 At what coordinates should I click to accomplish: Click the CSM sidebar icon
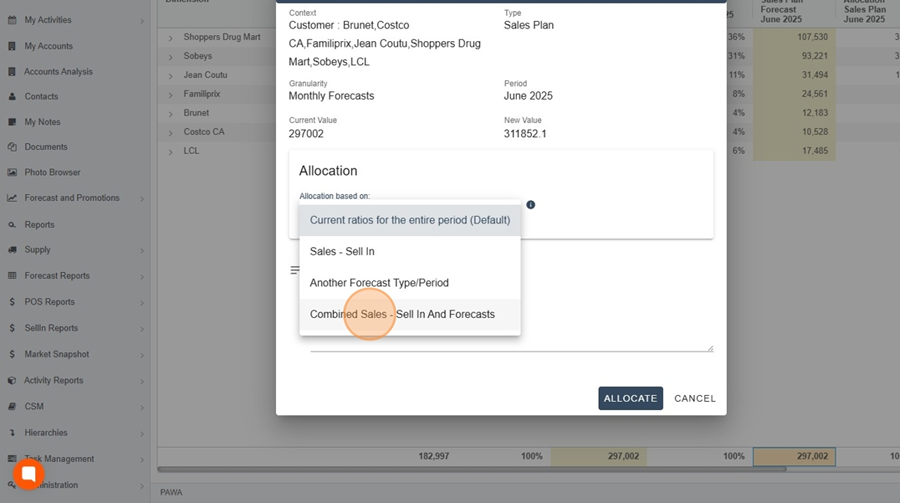pyautogui.click(x=12, y=407)
